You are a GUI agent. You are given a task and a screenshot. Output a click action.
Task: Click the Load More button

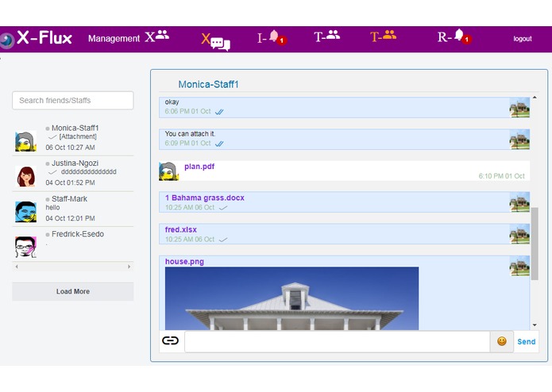(x=73, y=291)
